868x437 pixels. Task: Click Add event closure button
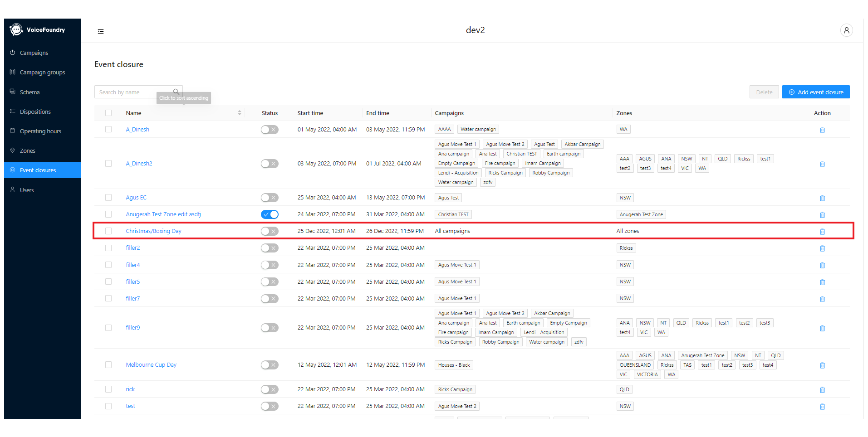coord(816,92)
